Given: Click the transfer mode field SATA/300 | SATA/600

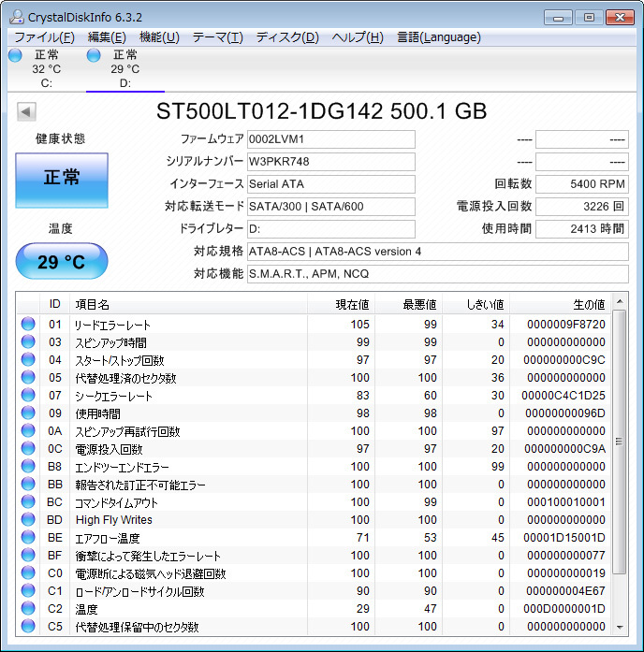Looking at the screenshot, I should pyautogui.click(x=331, y=207).
